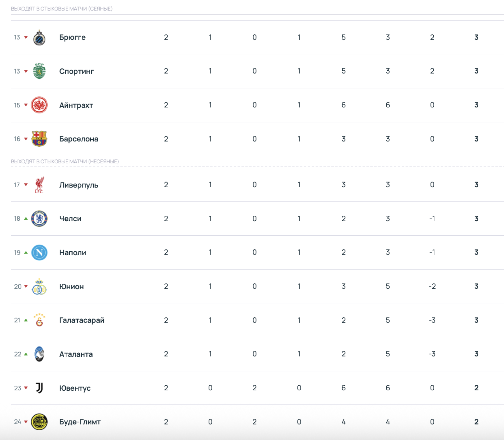Click the Юнион club crest
The image size is (504, 440).
39,286
